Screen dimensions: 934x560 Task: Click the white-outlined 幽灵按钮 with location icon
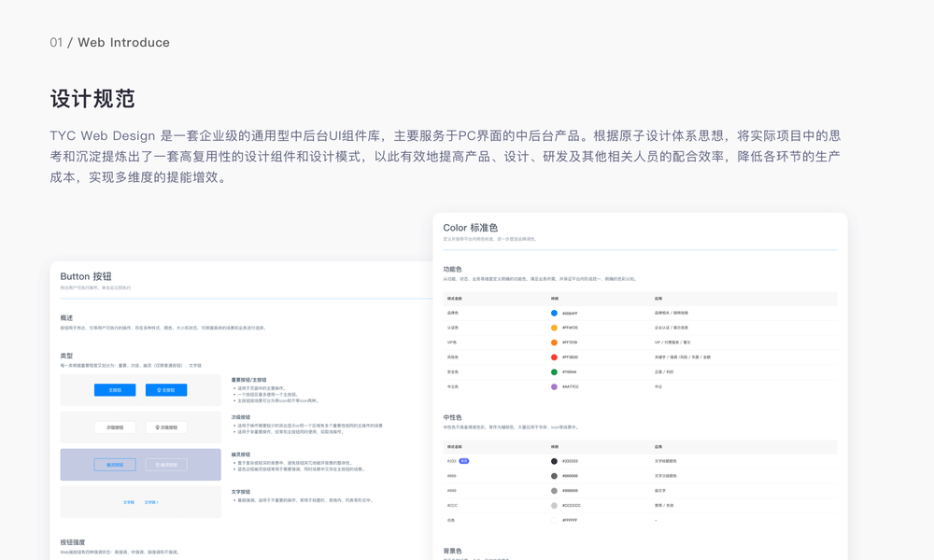click(x=166, y=465)
